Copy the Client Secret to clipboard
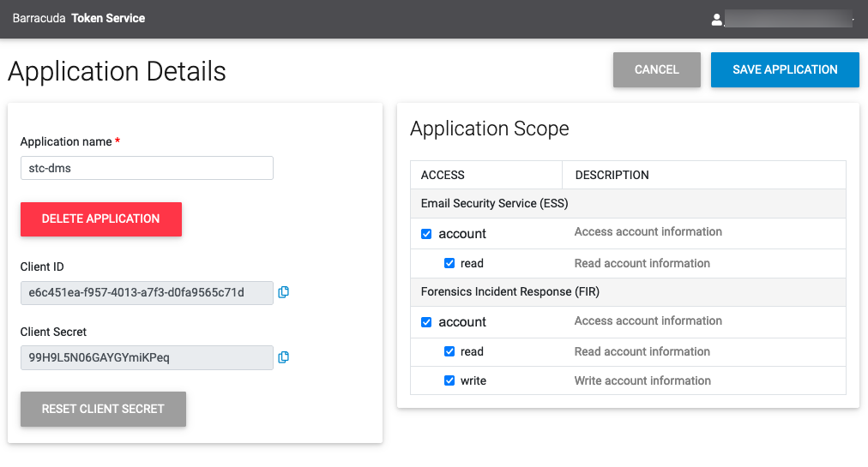This screenshot has height=467, width=868. [x=284, y=357]
